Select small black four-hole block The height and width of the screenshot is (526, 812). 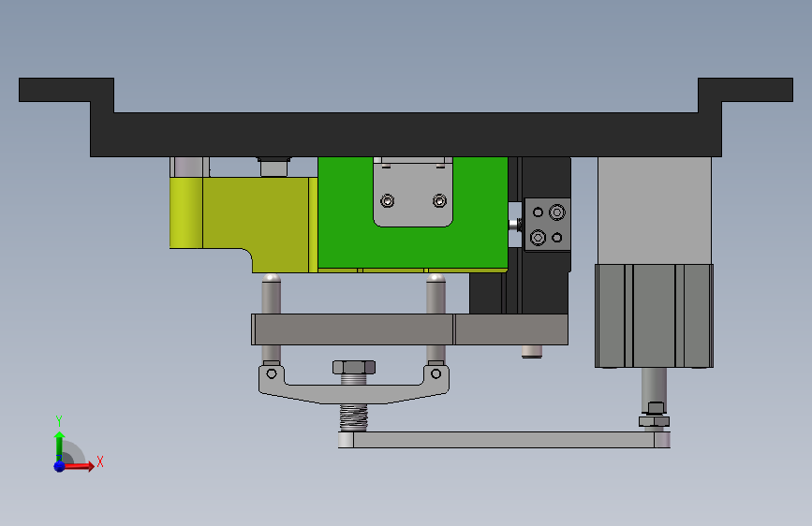(547, 225)
